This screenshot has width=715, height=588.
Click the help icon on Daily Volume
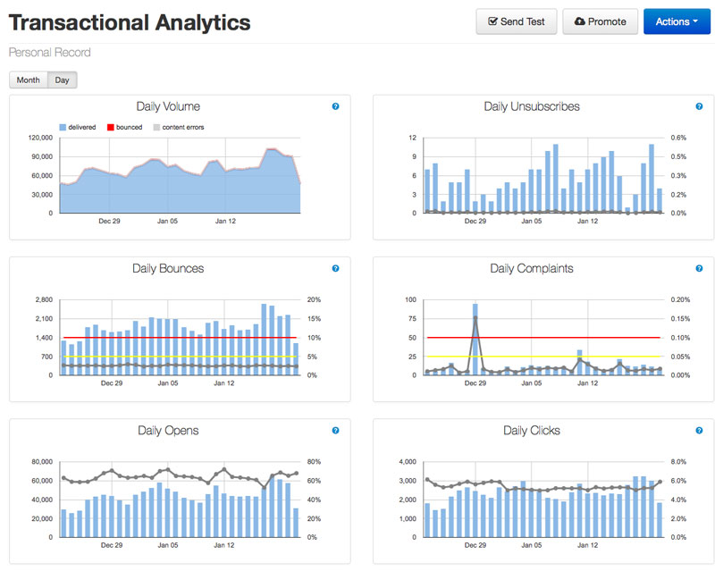tap(335, 106)
